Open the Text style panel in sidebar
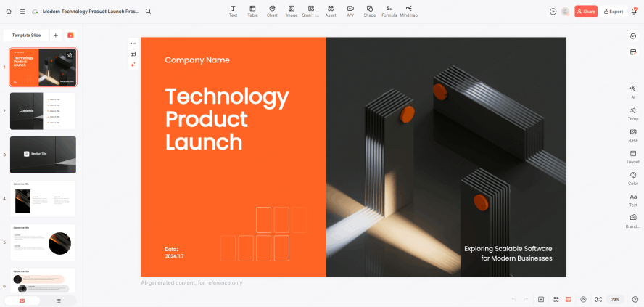Screen dimensions: 644x307 tap(633, 200)
